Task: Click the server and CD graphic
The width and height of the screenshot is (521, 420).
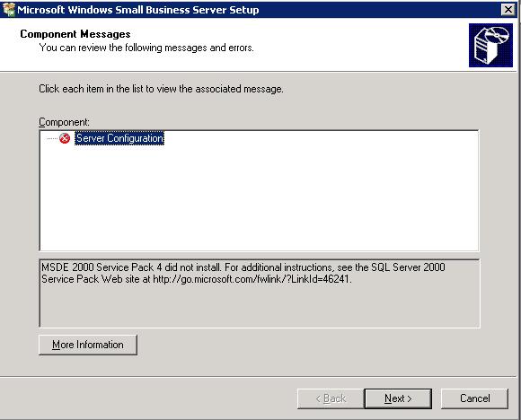Action: pos(490,45)
